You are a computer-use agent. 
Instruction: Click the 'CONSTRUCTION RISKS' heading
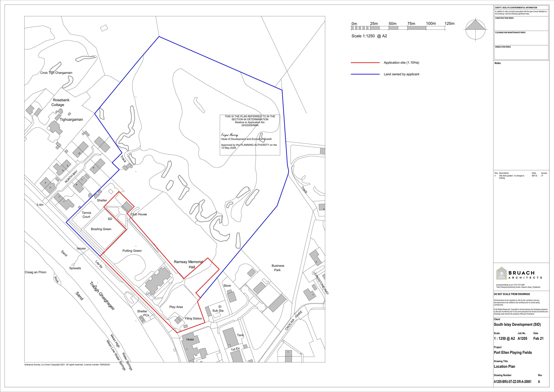tap(504, 18)
